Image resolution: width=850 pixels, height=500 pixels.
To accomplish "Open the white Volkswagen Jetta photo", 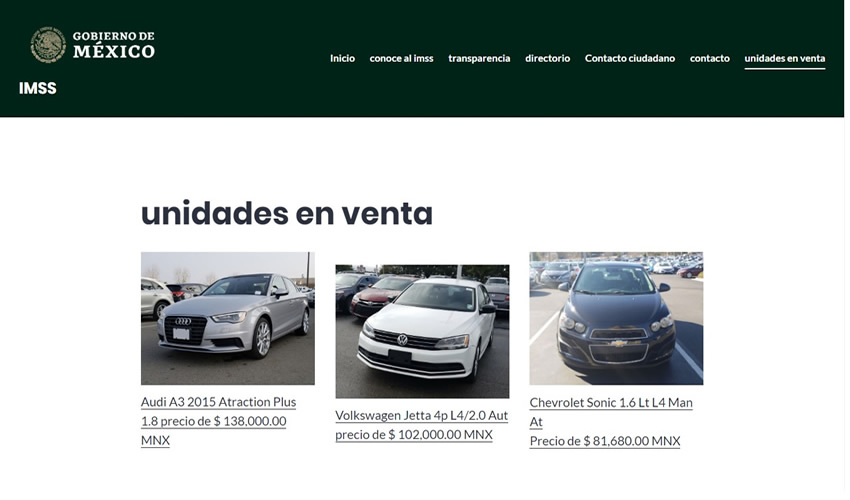I will coord(422,331).
